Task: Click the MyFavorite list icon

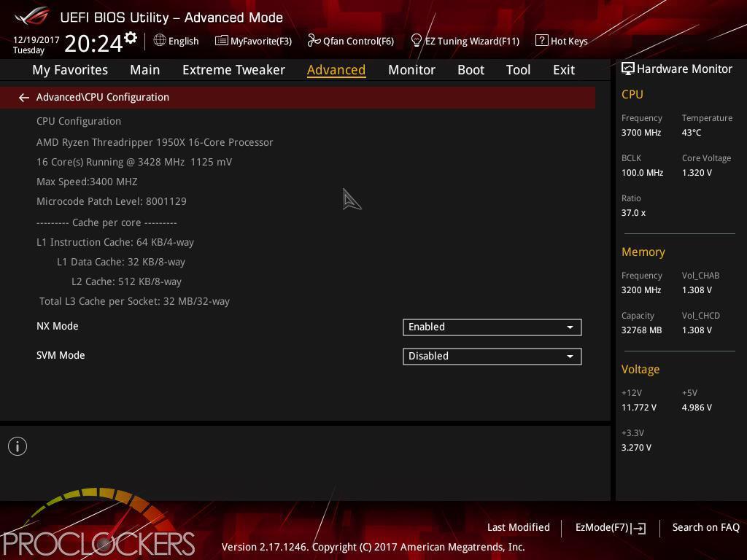Action: (x=222, y=41)
